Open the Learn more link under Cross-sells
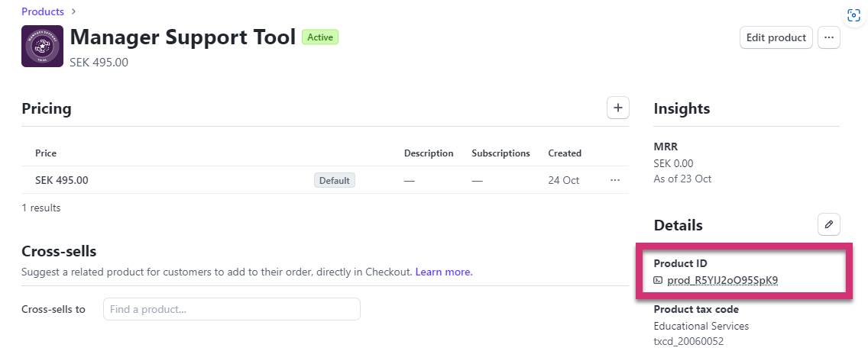 [444, 272]
